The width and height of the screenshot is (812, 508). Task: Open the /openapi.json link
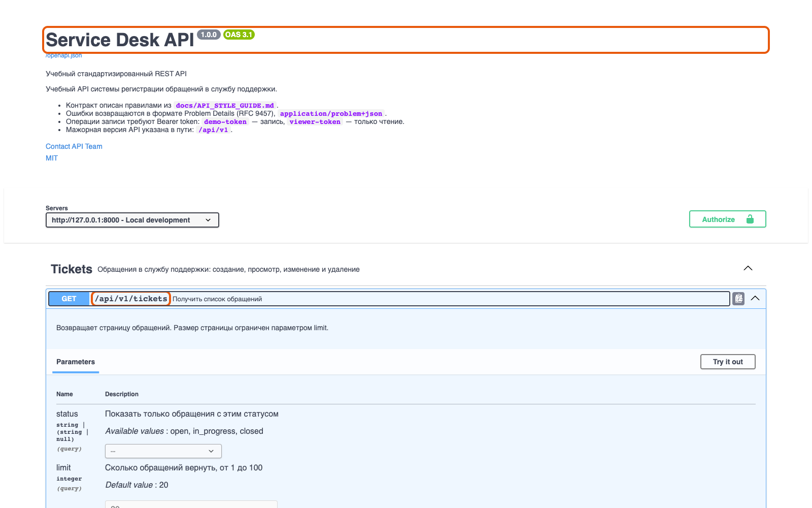[64, 55]
